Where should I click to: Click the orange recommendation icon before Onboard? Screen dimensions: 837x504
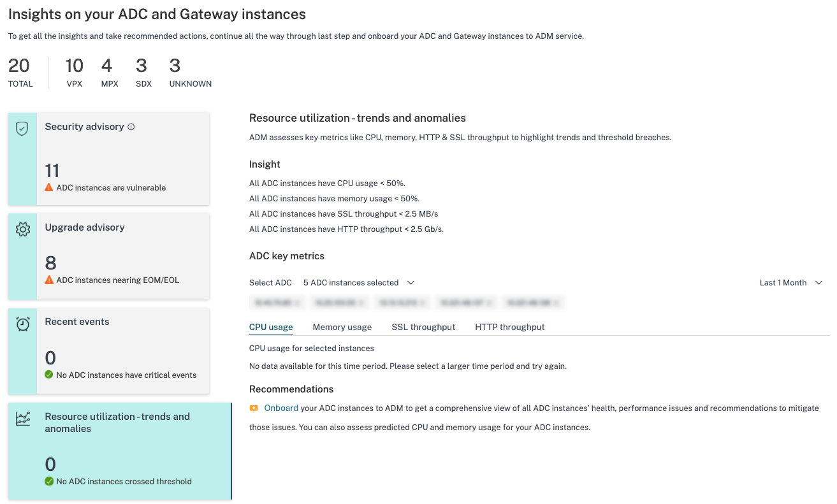(x=254, y=408)
